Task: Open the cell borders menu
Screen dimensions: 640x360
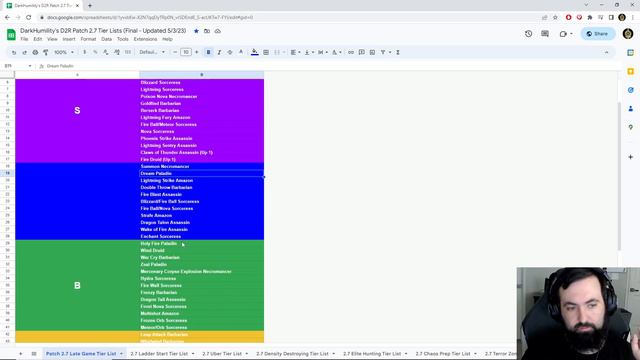Action: click(266, 52)
